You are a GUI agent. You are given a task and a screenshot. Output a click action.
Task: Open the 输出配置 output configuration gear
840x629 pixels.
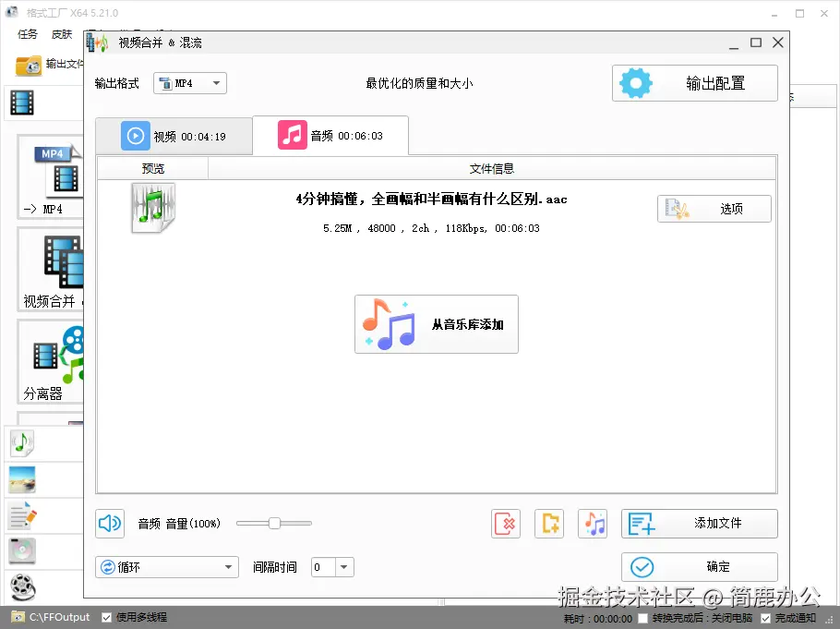[694, 83]
